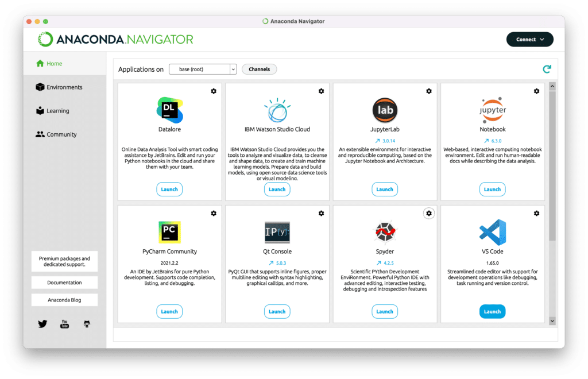
Task: Click the Notebook 6.3.0 update arrow
Action: click(486, 141)
